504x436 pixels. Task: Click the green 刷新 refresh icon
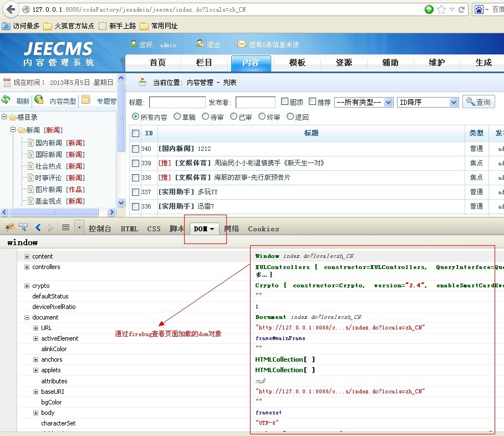(x=6, y=100)
